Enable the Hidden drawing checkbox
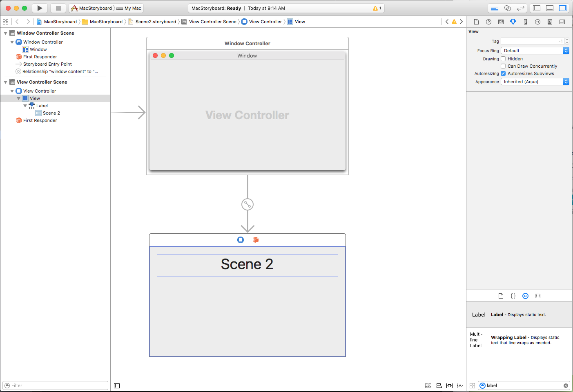 click(503, 58)
